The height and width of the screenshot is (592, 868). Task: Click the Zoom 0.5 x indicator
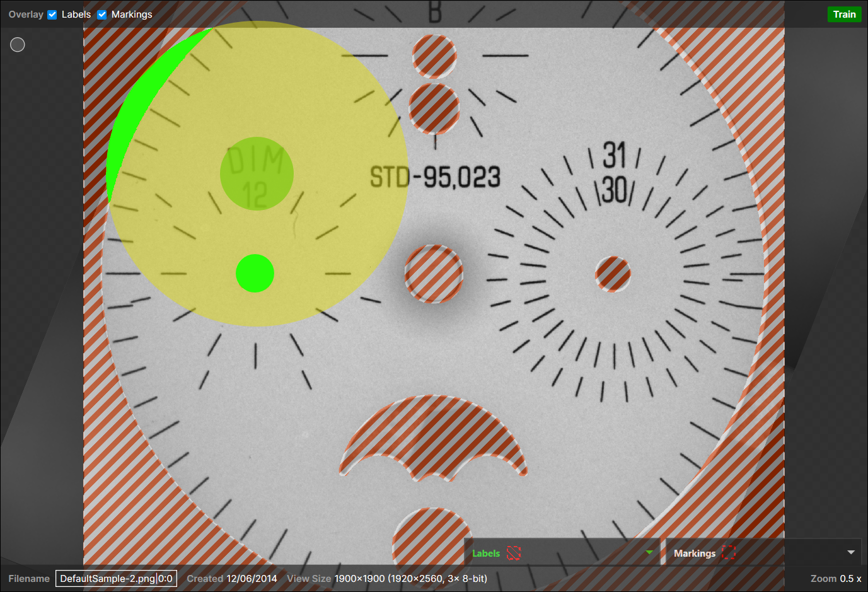[x=835, y=578]
